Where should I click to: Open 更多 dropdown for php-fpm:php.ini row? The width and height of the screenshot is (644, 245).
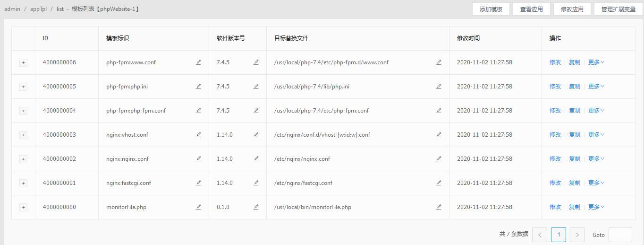[596, 87]
